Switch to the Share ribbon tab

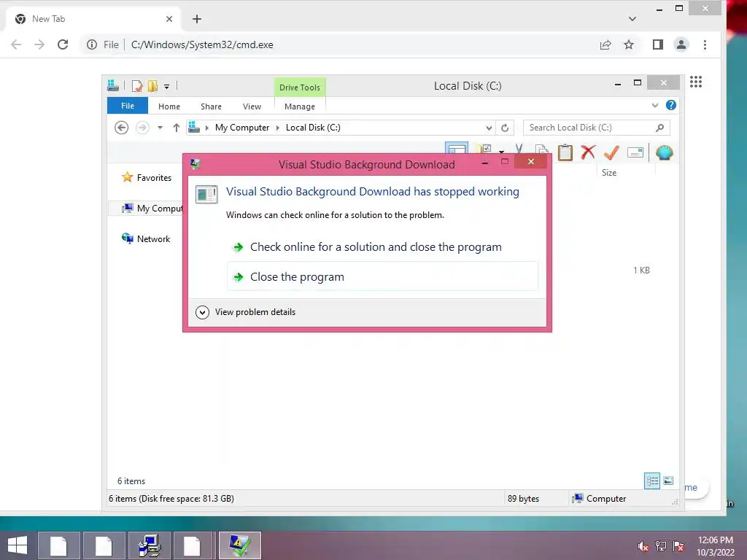coord(211,106)
